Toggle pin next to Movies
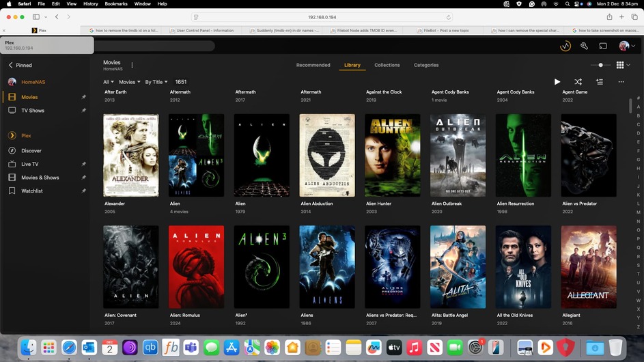 pos(83,97)
